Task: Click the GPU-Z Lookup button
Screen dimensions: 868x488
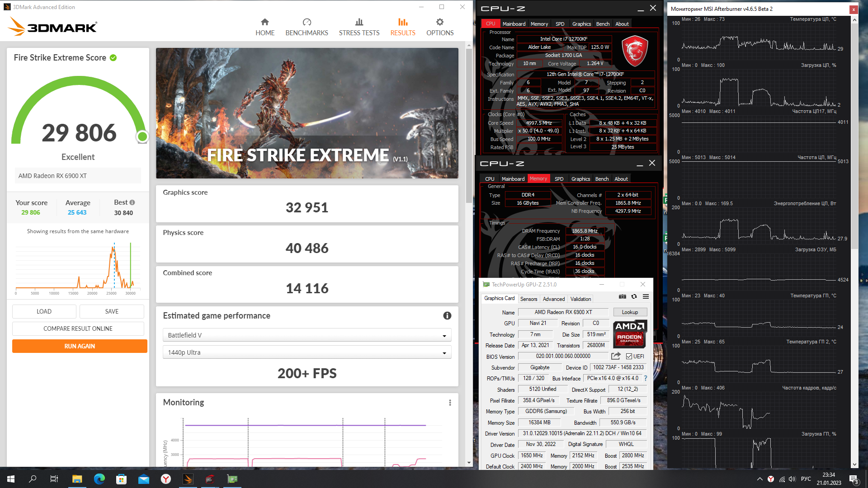Action: point(630,312)
